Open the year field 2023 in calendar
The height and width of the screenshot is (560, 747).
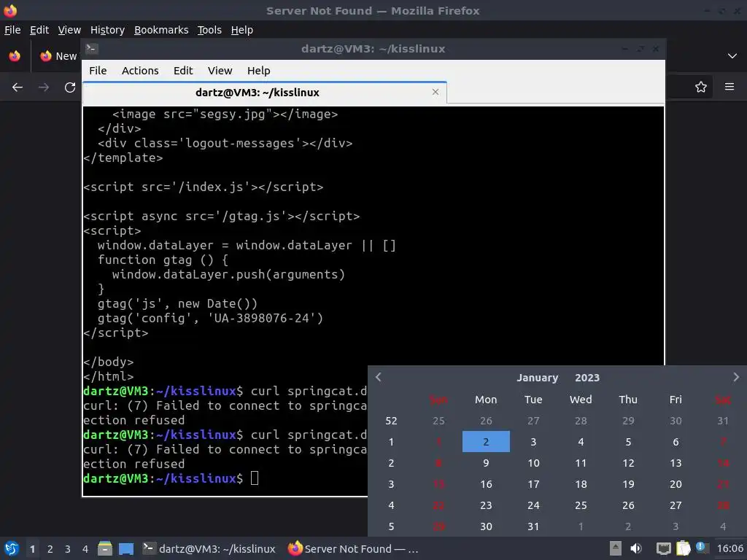click(587, 378)
